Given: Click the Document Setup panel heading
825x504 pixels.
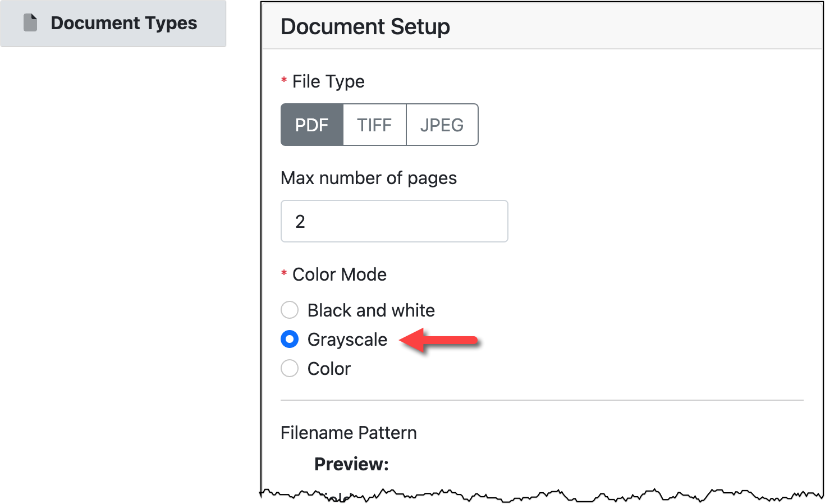Looking at the screenshot, I should [x=365, y=26].
